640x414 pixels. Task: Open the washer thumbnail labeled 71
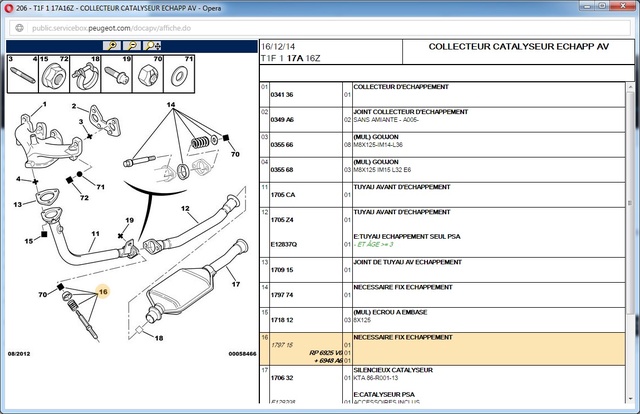pyautogui.click(x=179, y=74)
